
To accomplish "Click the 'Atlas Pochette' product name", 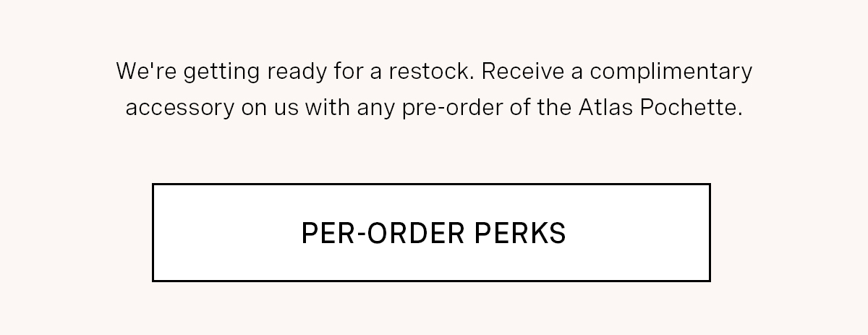I will click(x=660, y=108).
